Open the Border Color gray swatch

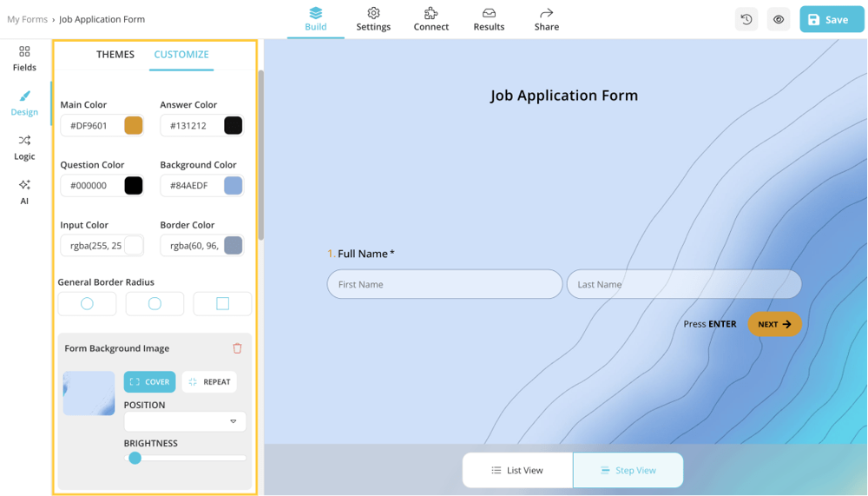pyautogui.click(x=233, y=246)
